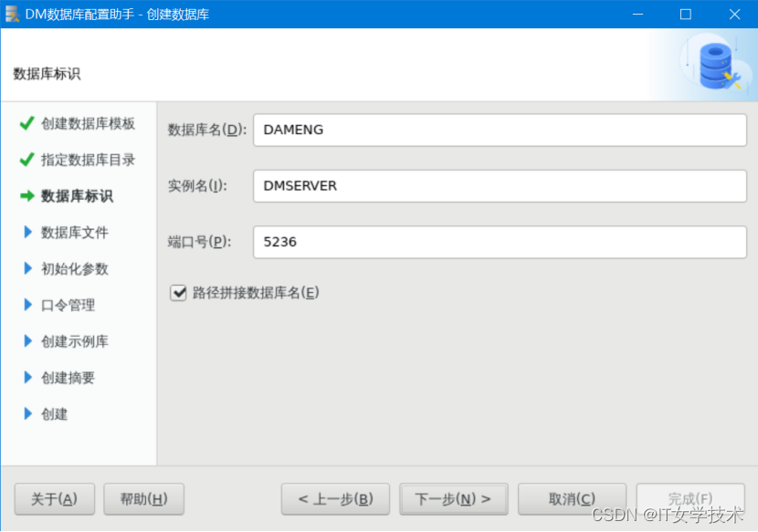Go back with 上一步(B) button

pos(335,498)
